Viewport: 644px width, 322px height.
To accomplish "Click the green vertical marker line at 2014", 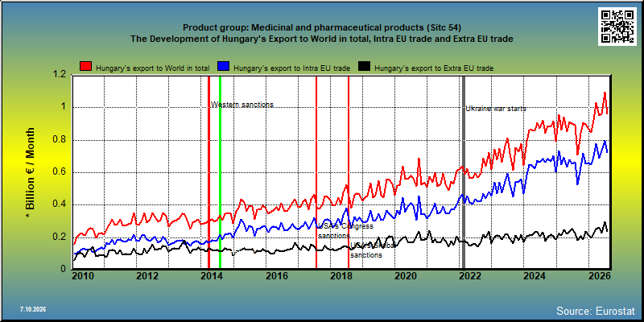I will pyautogui.click(x=220, y=172).
